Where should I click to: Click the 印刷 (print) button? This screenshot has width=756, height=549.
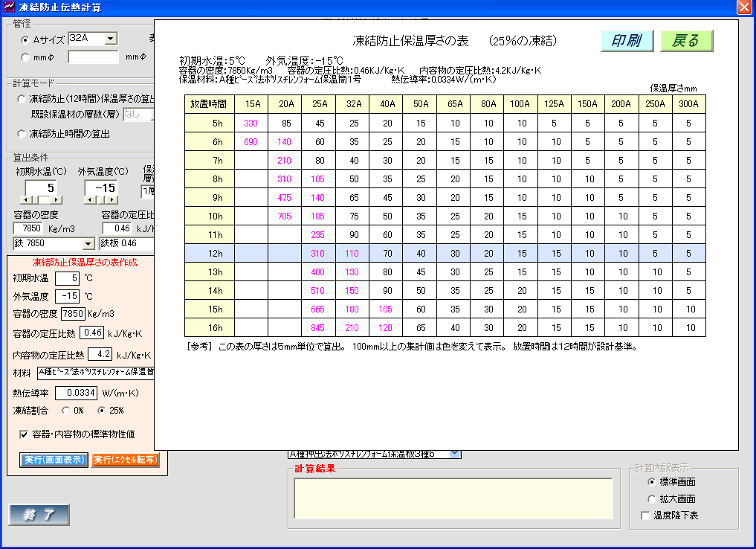pos(627,41)
